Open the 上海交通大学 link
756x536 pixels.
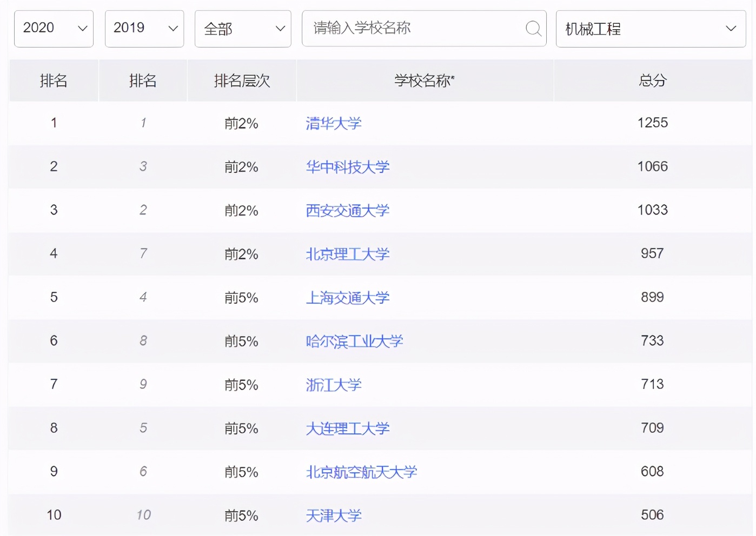pyautogui.click(x=347, y=298)
